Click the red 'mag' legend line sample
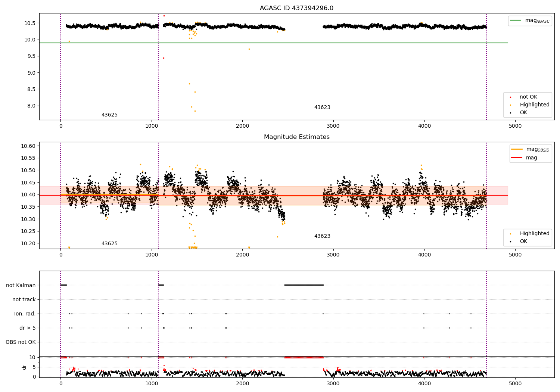The width and height of the screenshot is (560, 392). click(517, 158)
